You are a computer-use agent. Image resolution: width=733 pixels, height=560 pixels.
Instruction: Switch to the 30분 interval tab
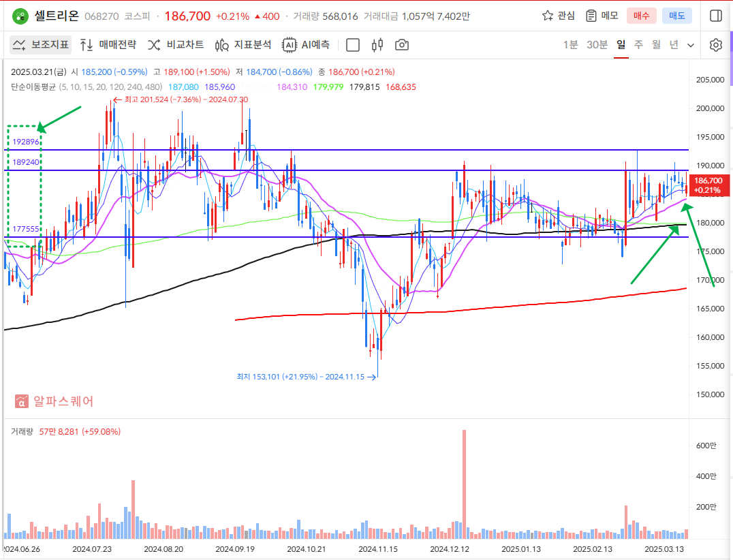pyautogui.click(x=597, y=45)
